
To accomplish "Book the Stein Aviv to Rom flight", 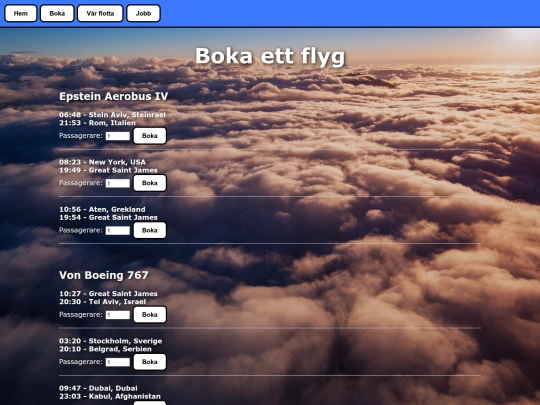I will 150,136.
